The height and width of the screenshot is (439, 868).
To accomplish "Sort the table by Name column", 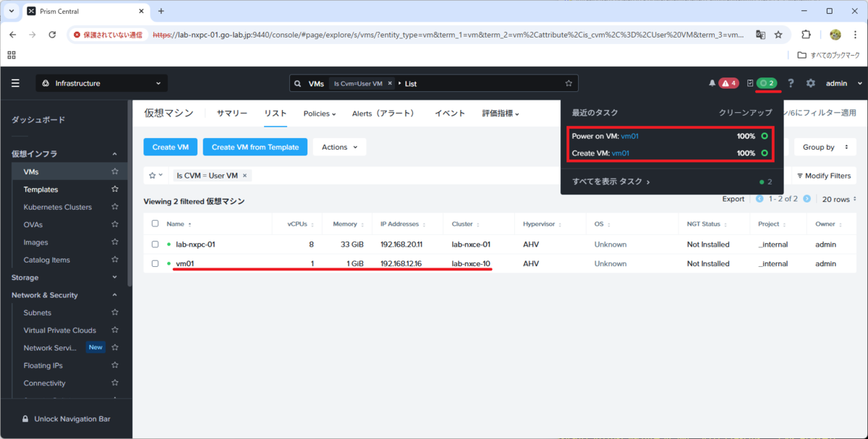I will coord(175,224).
